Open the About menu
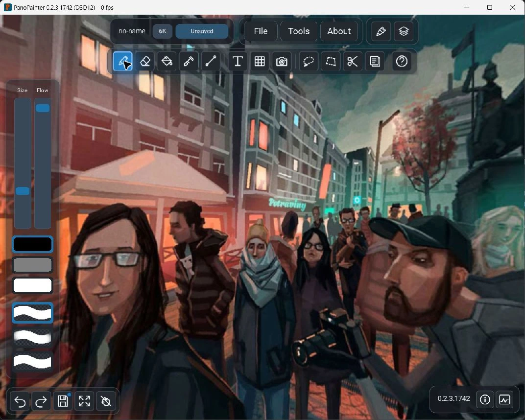 339,31
